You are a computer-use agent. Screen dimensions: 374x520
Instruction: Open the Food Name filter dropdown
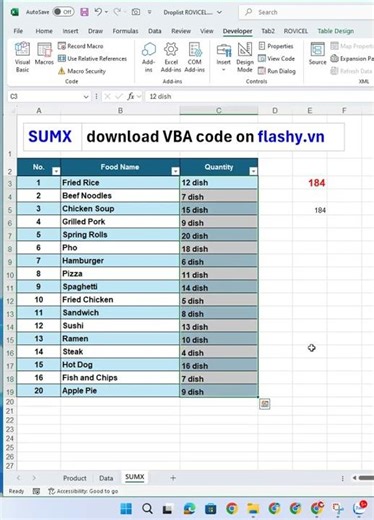pos(175,171)
